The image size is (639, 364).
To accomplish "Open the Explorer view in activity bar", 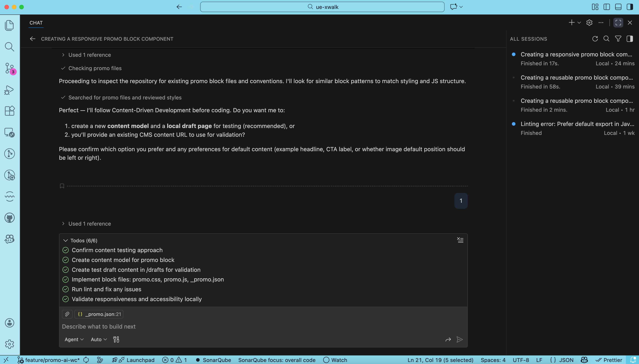I will 9,25.
